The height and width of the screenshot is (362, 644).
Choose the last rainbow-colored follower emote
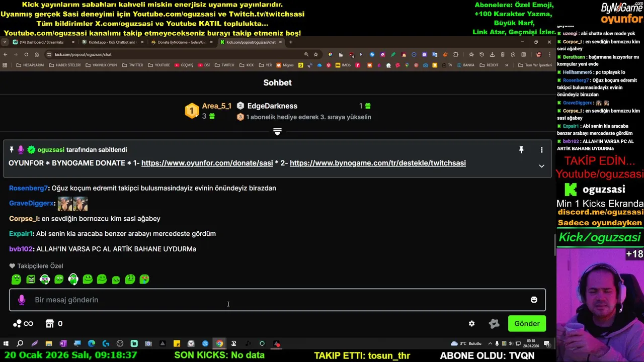point(144,279)
